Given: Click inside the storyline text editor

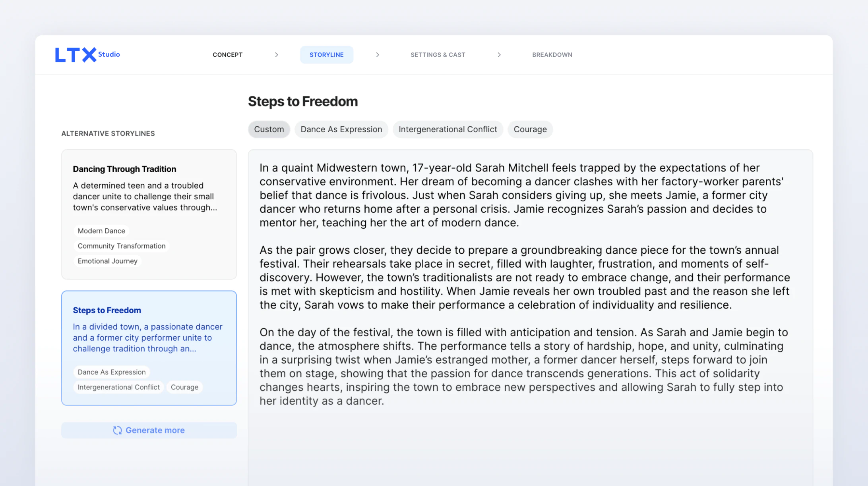Looking at the screenshot, I should pyautogui.click(x=531, y=318).
